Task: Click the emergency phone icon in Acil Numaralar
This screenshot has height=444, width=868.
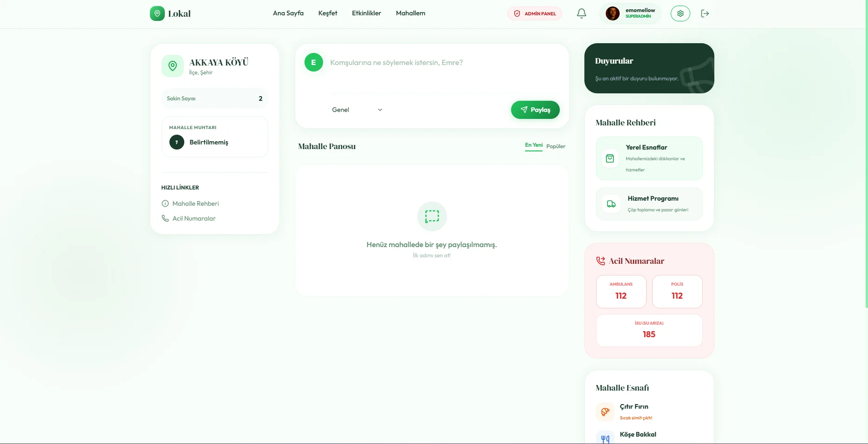Action: 601,261
